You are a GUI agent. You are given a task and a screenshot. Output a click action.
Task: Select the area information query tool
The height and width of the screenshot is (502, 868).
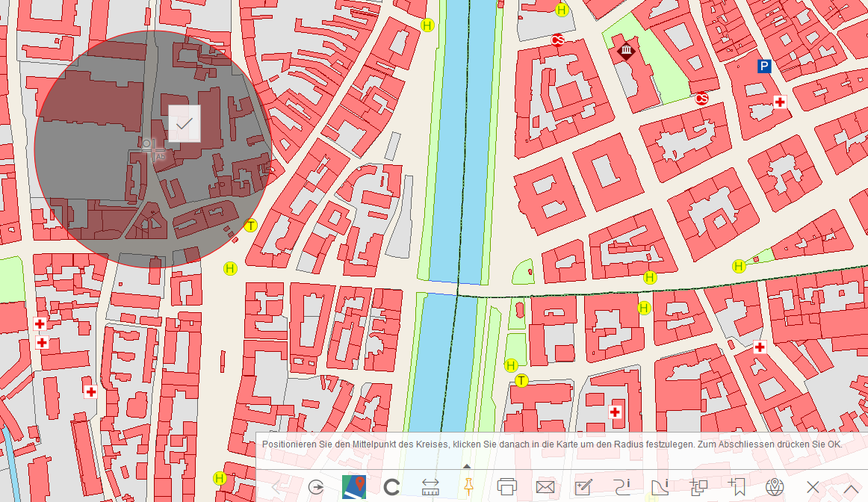pyautogui.click(x=660, y=487)
